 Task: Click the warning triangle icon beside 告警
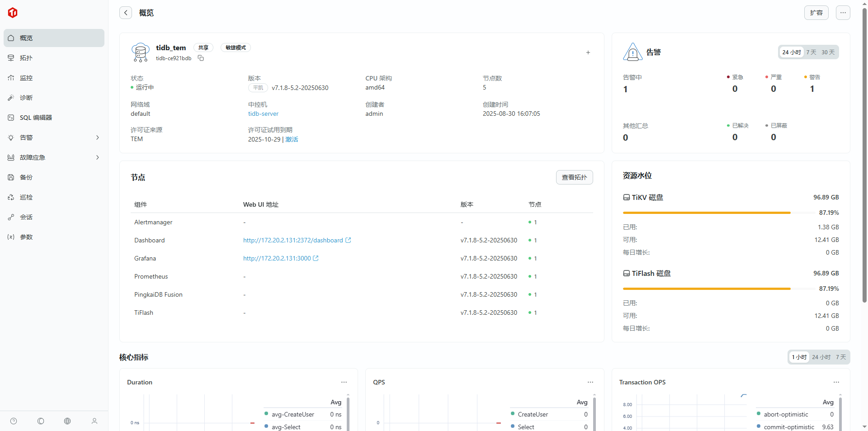click(x=633, y=52)
